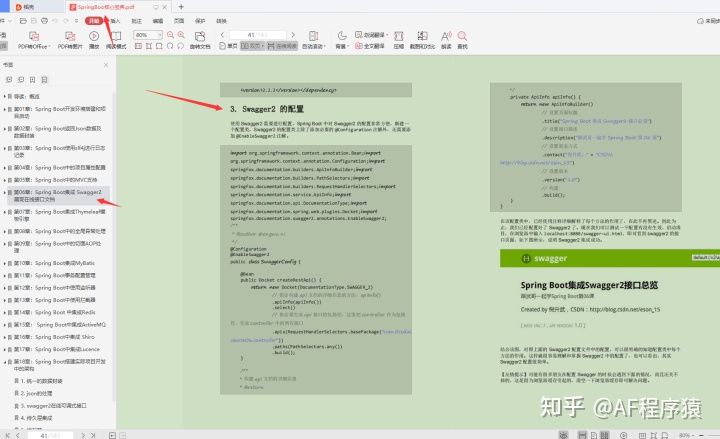Click the find magnifier icon
Viewport: 720px width, 439px height.
tap(462, 36)
